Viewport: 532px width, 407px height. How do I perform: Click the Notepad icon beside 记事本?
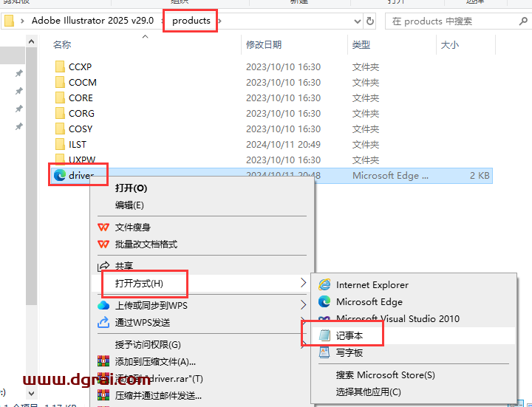pyautogui.click(x=324, y=335)
